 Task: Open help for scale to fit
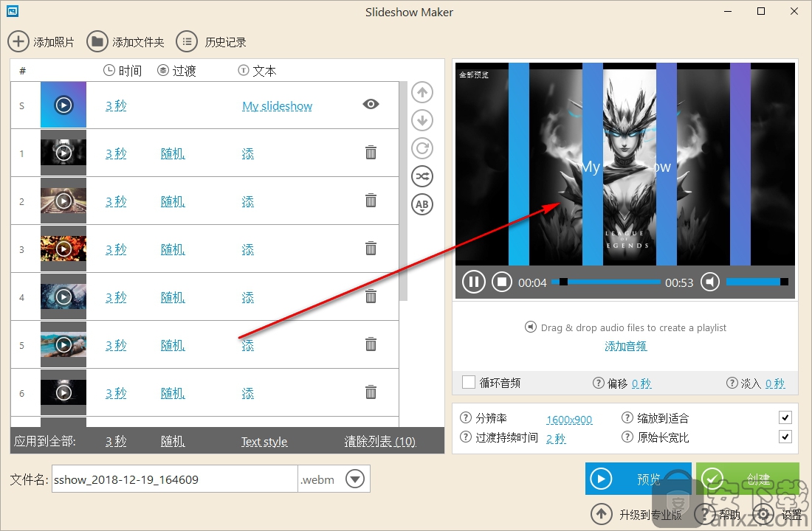(x=627, y=417)
